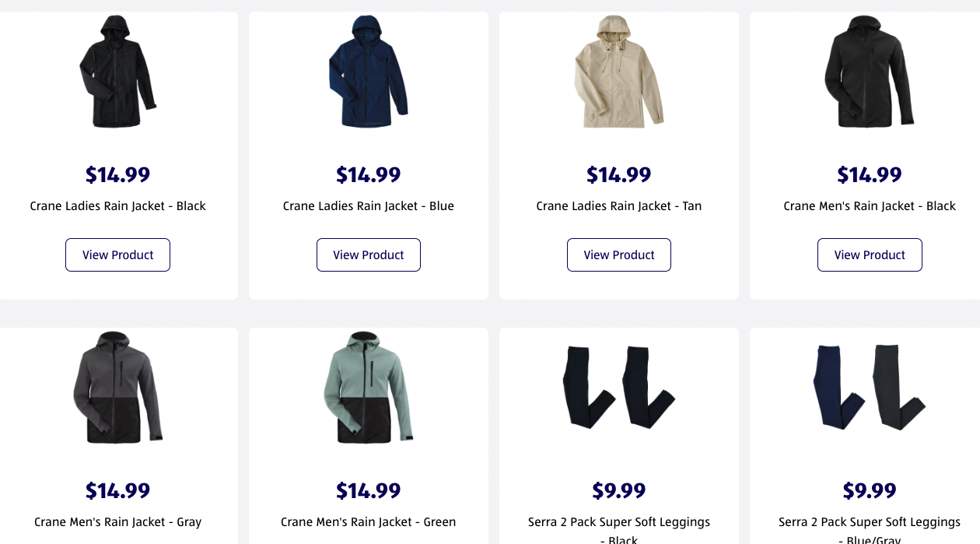Screen dimensions: 980x544
Task: Open the black Serra leggings 2 pack image
Action: [619, 388]
